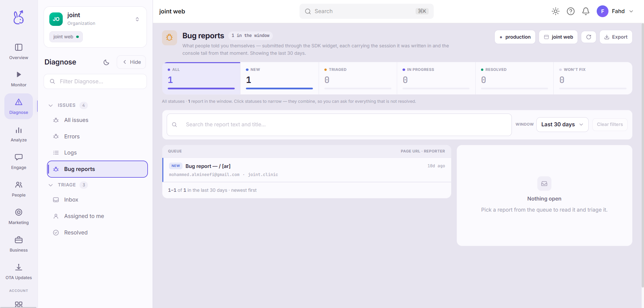Click the production environment button
Viewport: 644px width, 308px height.
tap(515, 37)
